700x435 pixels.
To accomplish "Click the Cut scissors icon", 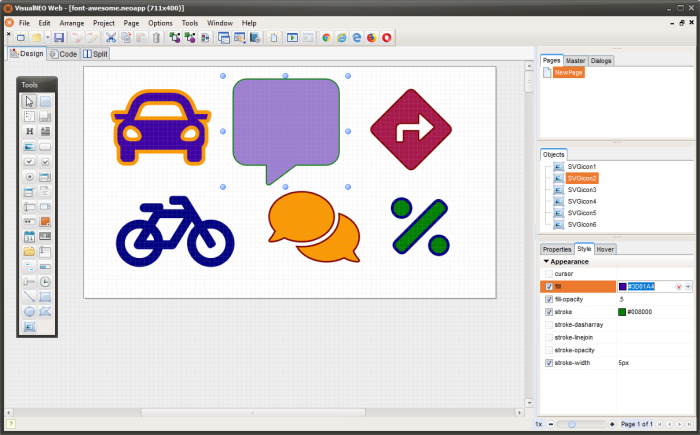I will pos(111,37).
